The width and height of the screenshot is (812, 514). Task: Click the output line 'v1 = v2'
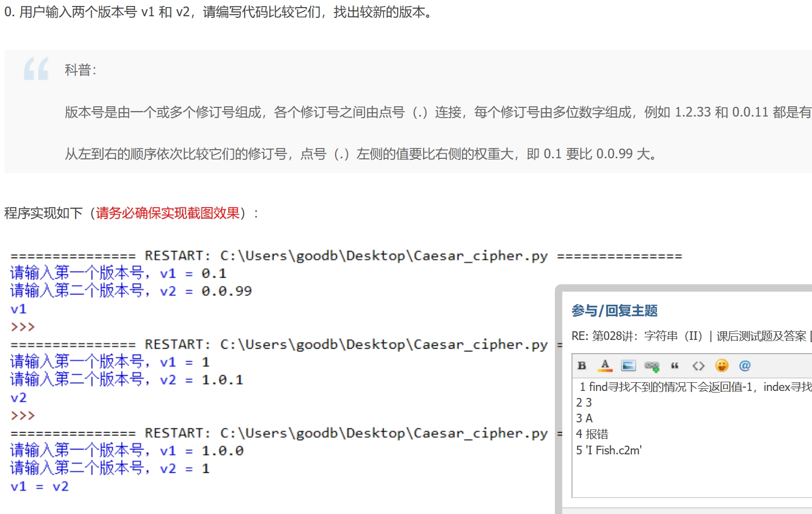40,486
